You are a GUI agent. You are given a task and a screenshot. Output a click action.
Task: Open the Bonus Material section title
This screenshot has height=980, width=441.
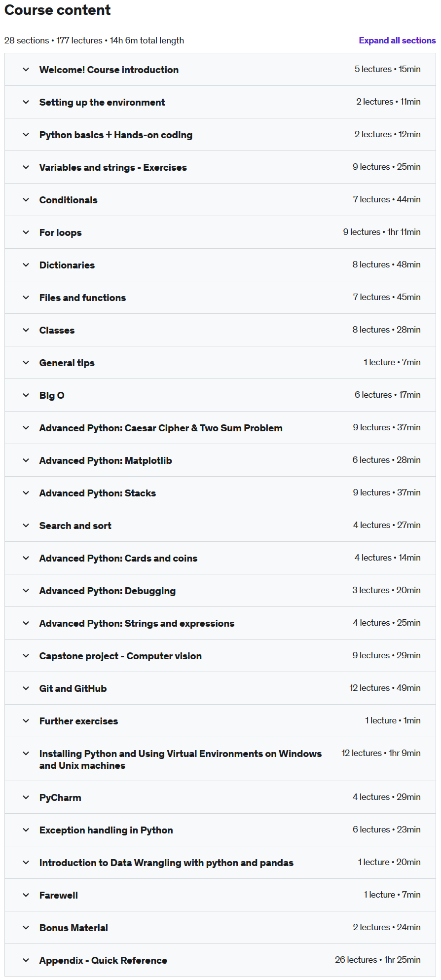point(73,928)
